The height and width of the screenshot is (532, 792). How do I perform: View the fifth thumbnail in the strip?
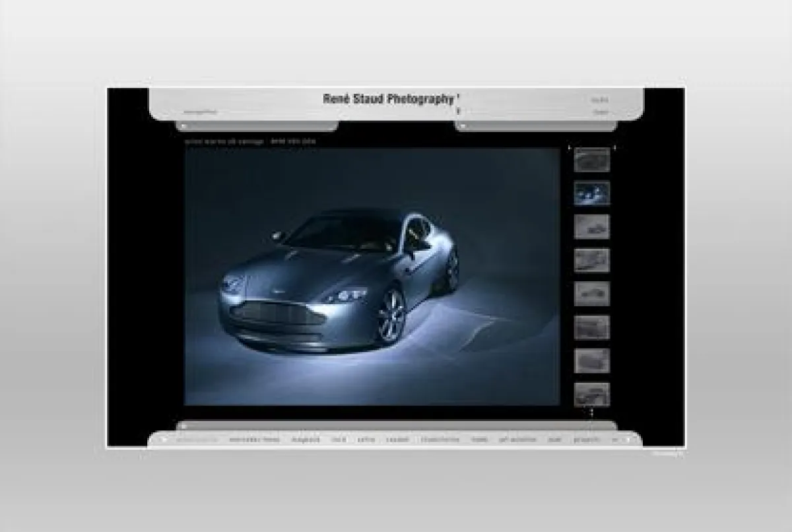[x=591, y=294]
